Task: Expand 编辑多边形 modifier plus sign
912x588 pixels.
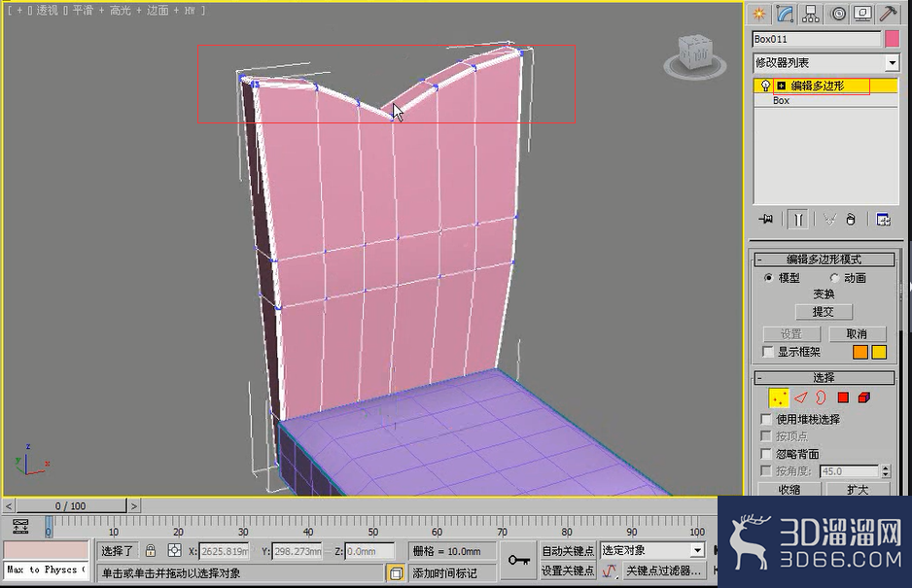Action: [x=781, y=86]
